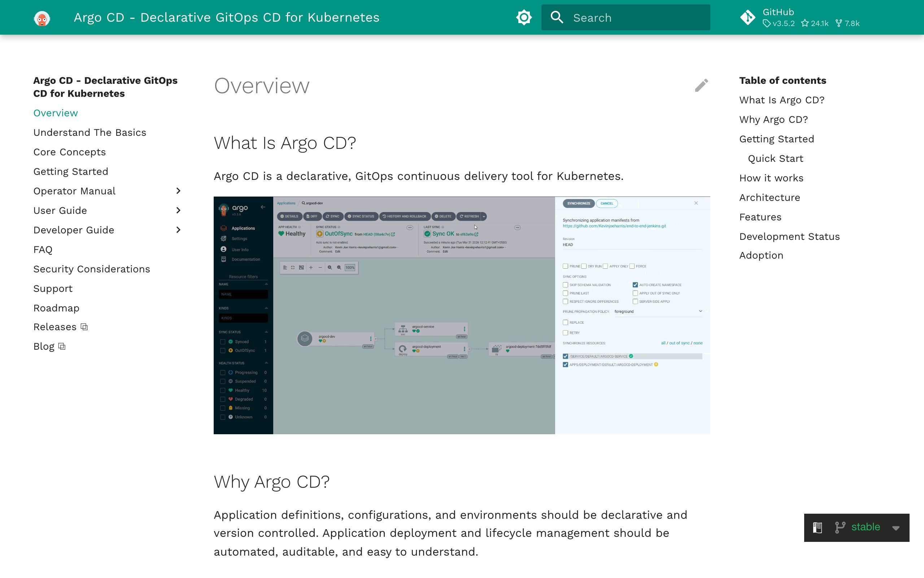Jump to How it works section
This screenshot has width=924, height=578.
click(771, 178)
